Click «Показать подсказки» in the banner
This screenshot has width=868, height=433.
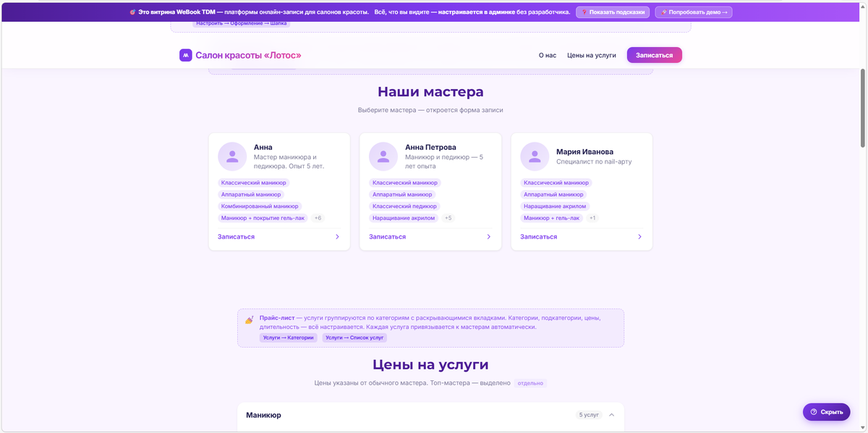point(612,11)
